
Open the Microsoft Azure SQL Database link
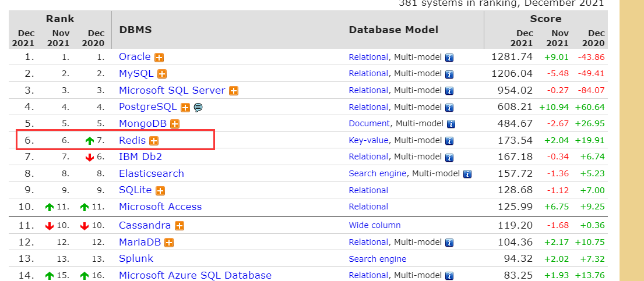click(x=195, y=275)
